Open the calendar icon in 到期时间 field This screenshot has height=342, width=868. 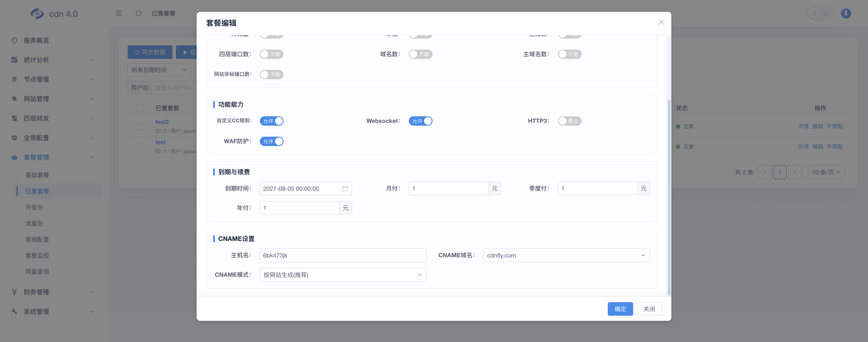[345, 189]
